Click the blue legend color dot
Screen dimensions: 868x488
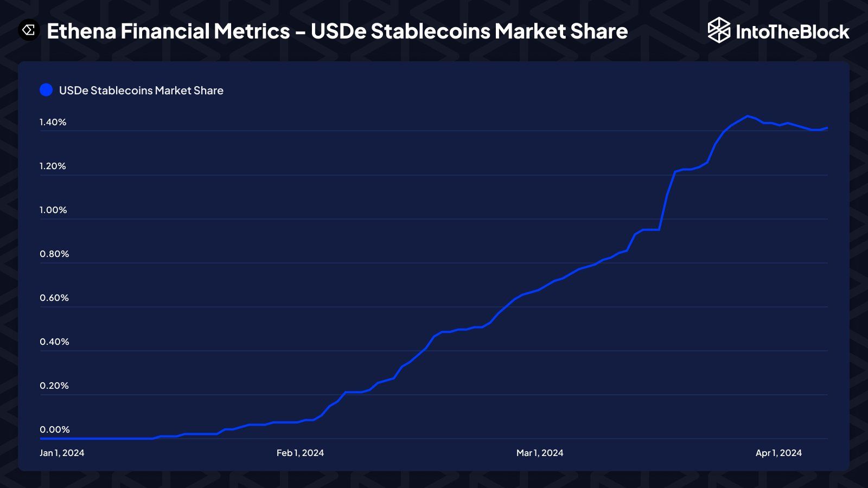46,90
